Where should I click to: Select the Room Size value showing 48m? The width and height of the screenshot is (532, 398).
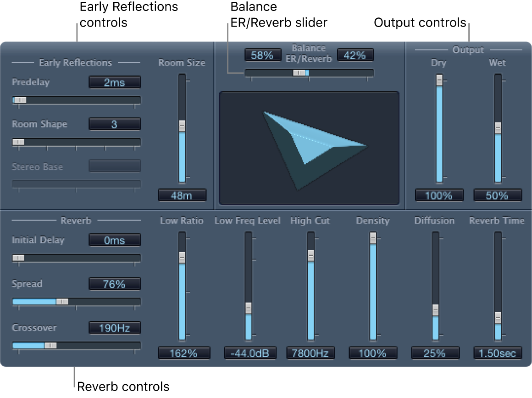[x=182, y=195]
